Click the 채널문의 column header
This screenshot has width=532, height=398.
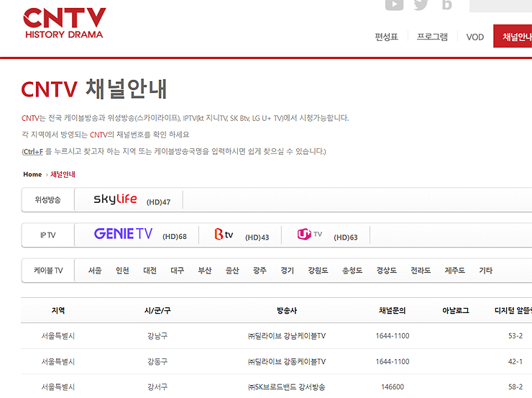pos(393,310)
